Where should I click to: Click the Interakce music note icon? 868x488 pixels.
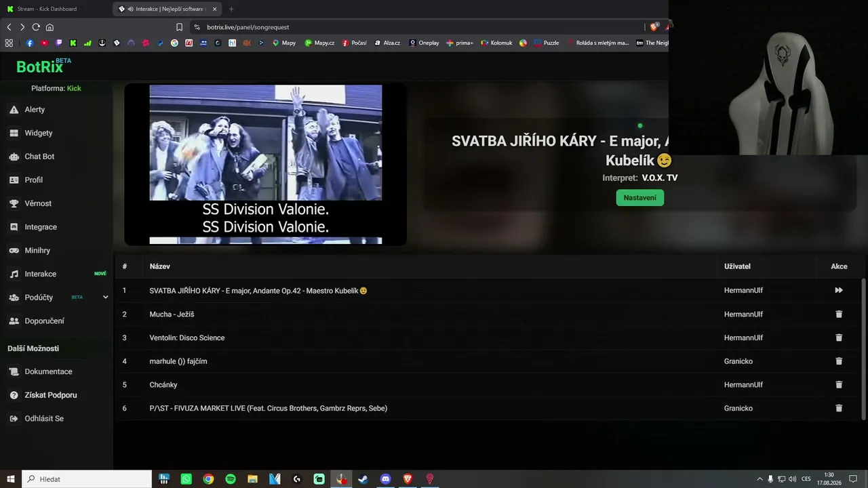[14, 274]
